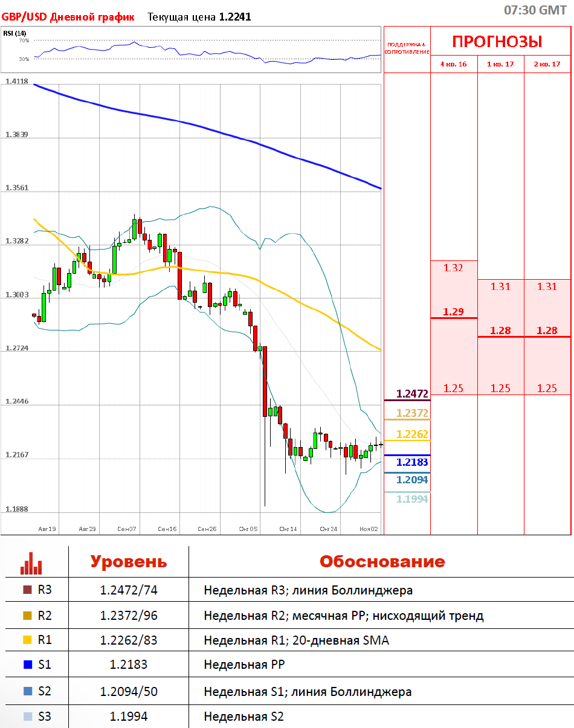This screenshot has width=574, height=728.
Task: Click the 1.2183 support level label
Action: (412, 462)
